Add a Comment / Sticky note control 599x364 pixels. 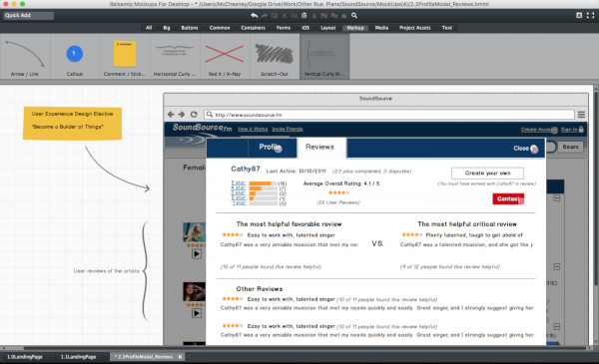[x=125, y=56]
